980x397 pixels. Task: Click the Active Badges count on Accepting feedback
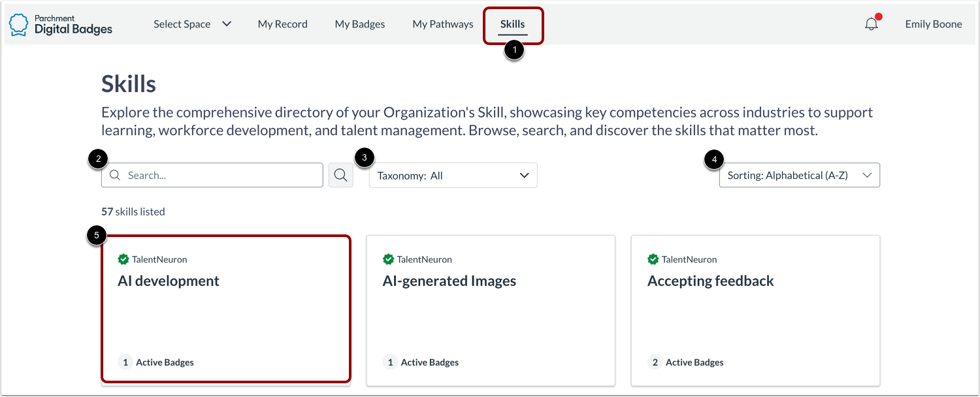coord(655,362)
